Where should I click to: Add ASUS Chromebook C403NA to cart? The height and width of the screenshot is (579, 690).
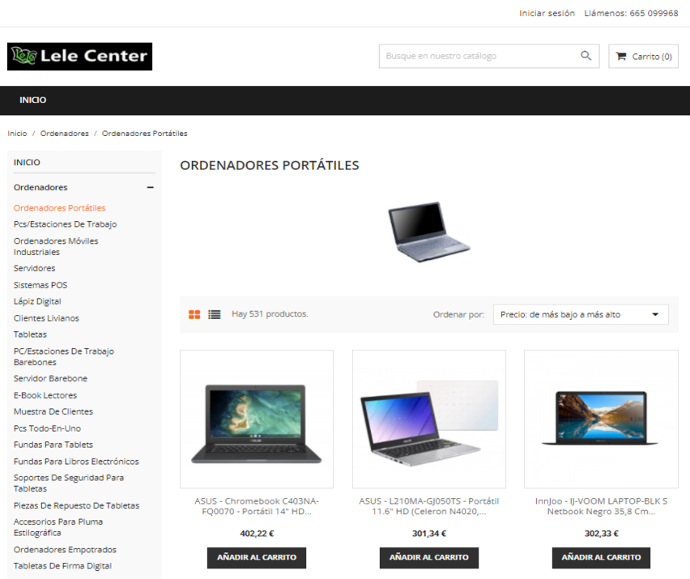tap(257, 557)
